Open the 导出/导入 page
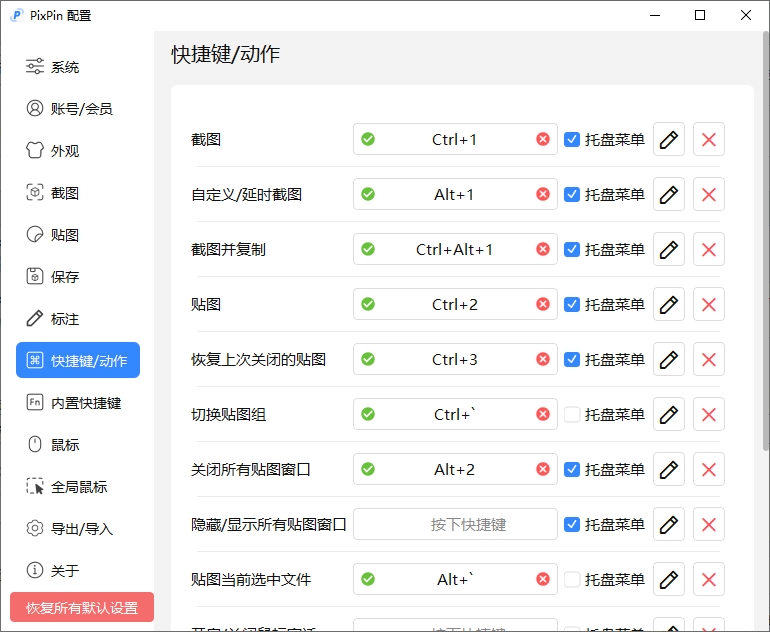 (x=78, y=528)
